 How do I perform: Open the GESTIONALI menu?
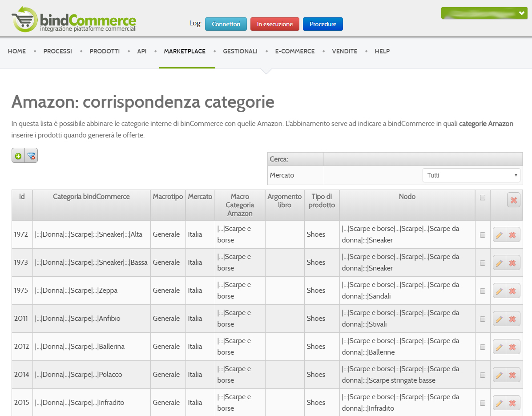tap(240, 51)
